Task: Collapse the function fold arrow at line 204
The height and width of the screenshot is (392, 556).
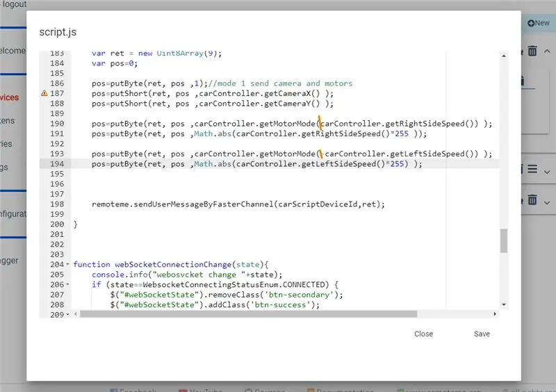Action: (67, 264)
